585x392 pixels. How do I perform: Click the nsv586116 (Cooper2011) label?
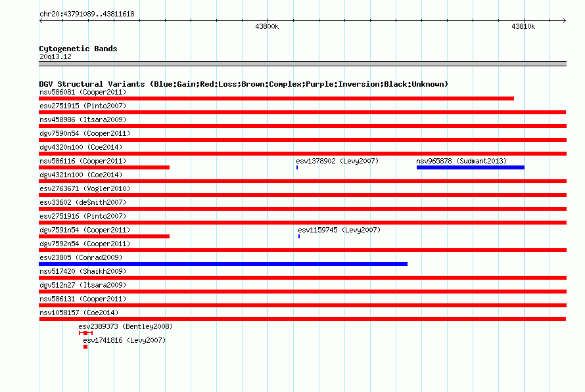coord(83,161)
